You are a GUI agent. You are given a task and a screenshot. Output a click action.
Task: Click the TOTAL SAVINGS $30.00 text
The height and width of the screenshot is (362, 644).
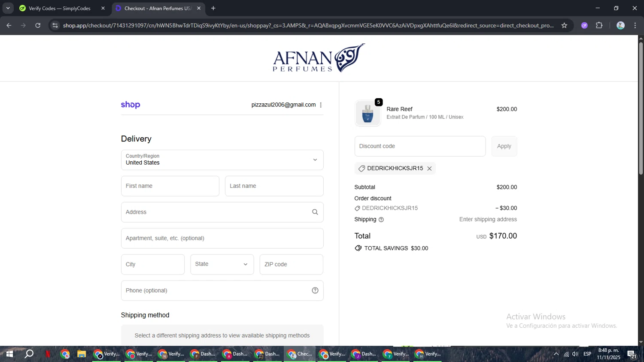coord(396,248)
